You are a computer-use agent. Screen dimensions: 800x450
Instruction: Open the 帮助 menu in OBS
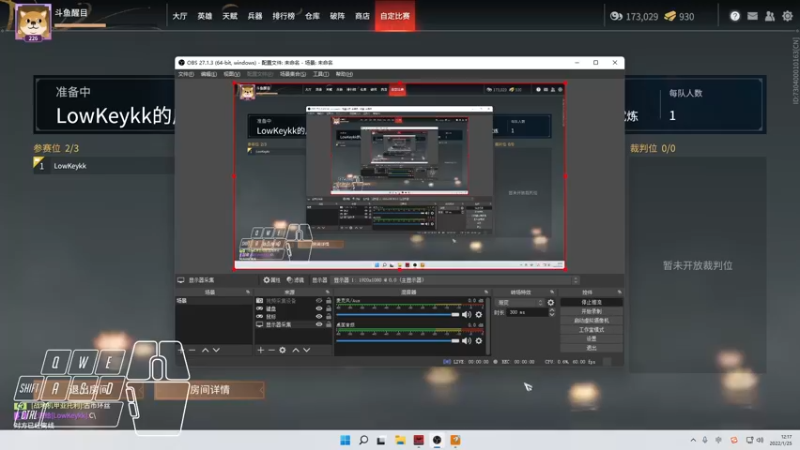pos(344,74)
